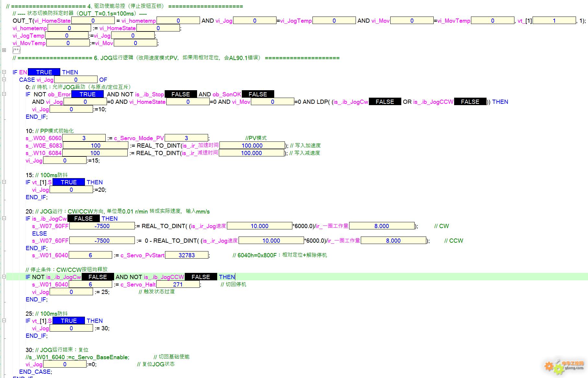Fold the highlighted stop-condition IF block
This screenshot has width=588, height=378.
click(x=4, y=277)
